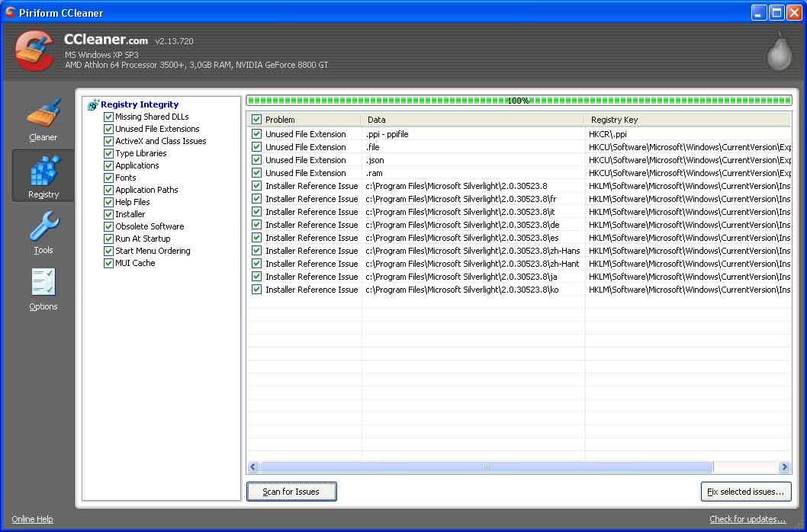The height and width of the screenshot is (532, 807).
Task: Uncheck the .json Unused File Extension row
Action: (x=256, y=160)
